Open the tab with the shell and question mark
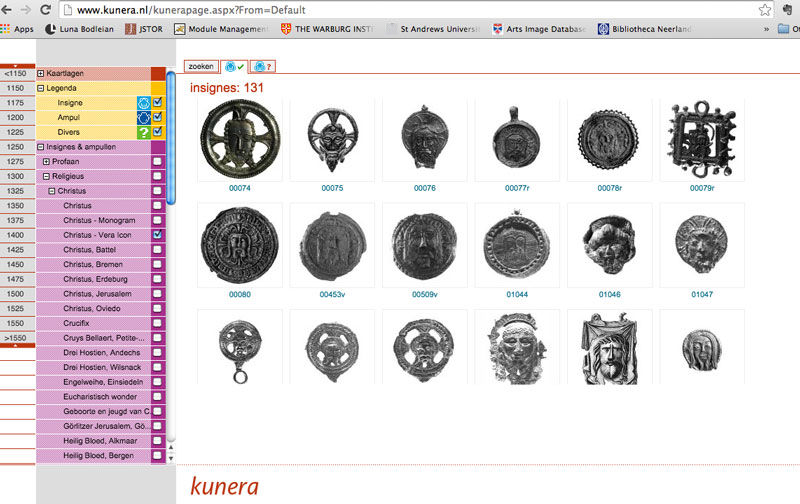800x504 pixels. [x=263, y=67]
